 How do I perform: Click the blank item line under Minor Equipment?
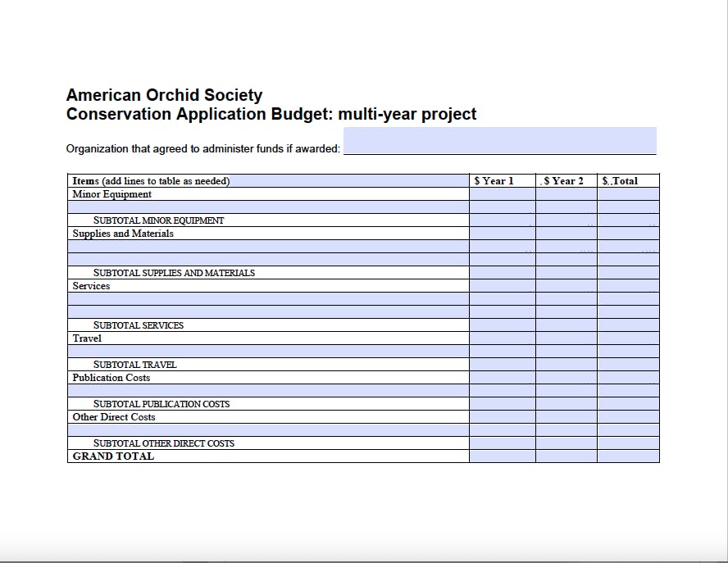click(x=268, y=207)
